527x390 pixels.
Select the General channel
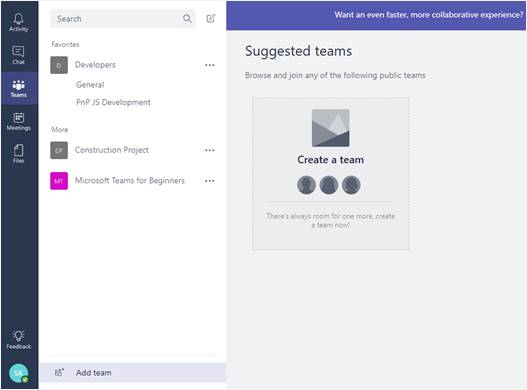(90, 85)
